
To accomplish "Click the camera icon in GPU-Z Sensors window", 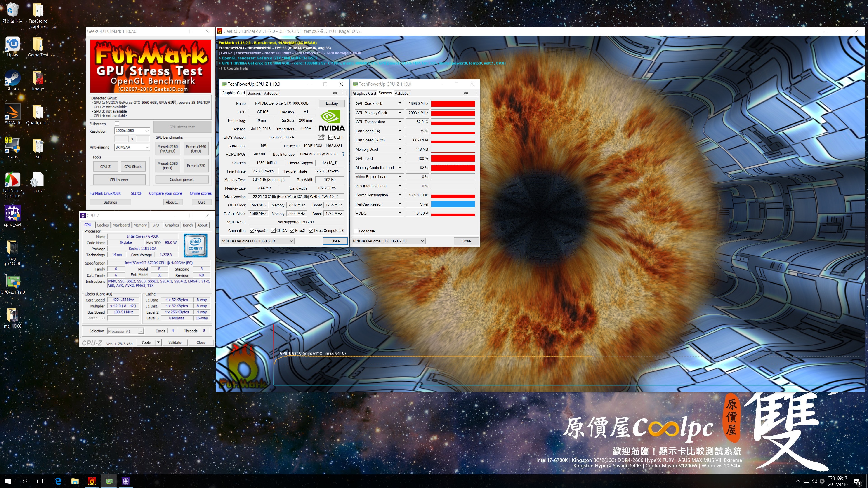I will coord(466,93).
